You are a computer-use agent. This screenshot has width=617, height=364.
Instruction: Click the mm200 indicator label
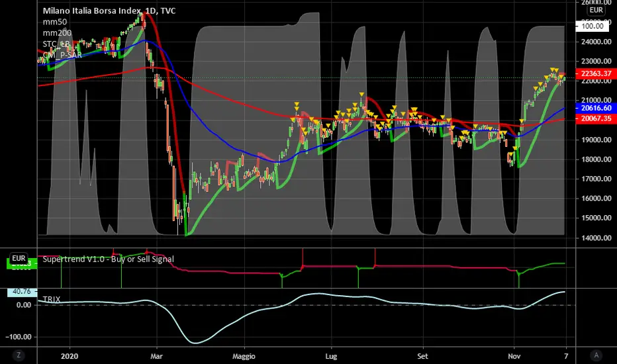click(x=56, y=32)
